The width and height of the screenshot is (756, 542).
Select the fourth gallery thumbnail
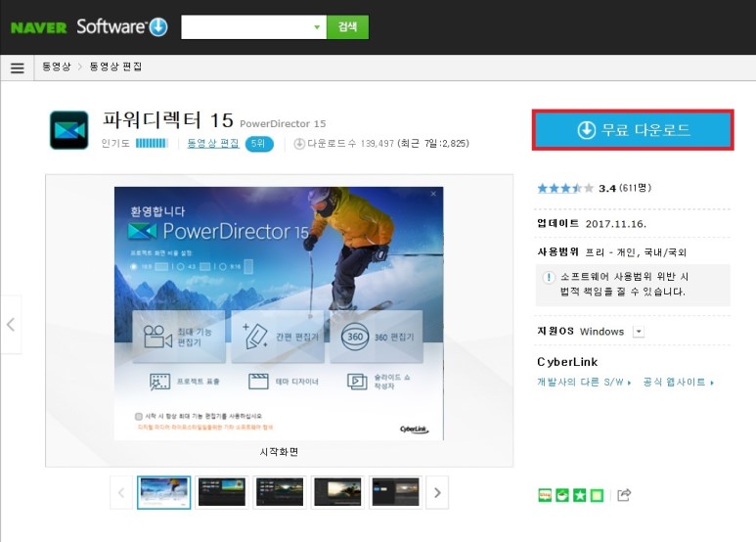[337, 492]
